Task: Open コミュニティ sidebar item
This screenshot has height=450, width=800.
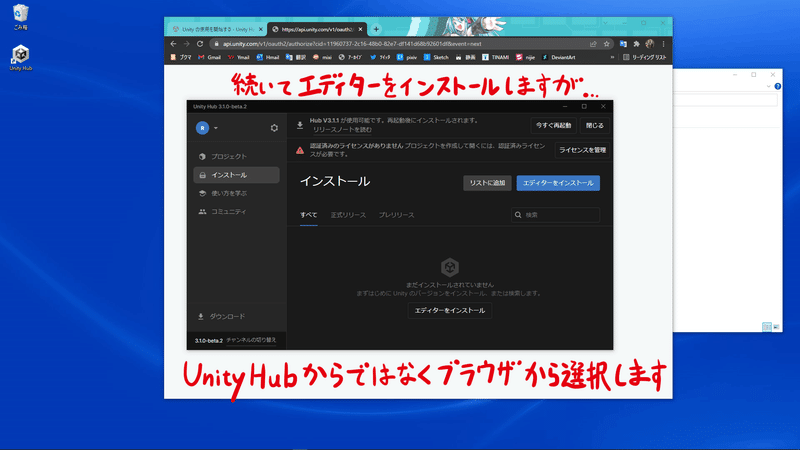Action: pyautogui.click(x=236, y=211)
